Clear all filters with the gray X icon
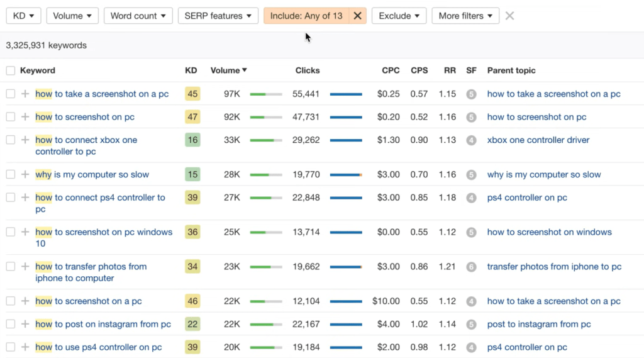 509,16
